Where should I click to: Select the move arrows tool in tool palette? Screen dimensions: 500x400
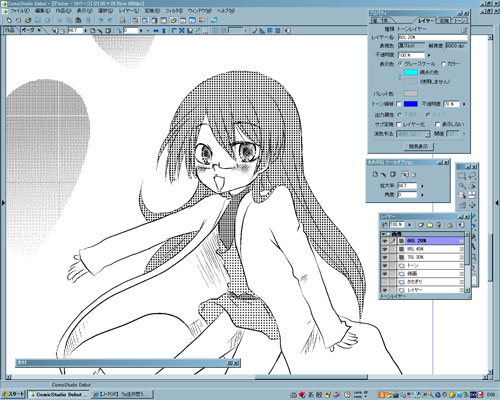coord(472,205)
